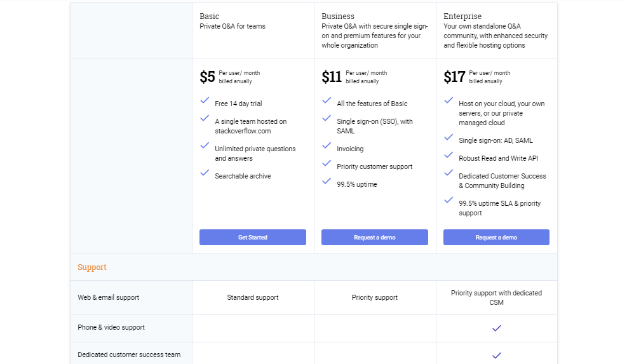
Task: Click the $5 Basic price
Action: pyautogui.click(x=208, y=77)
